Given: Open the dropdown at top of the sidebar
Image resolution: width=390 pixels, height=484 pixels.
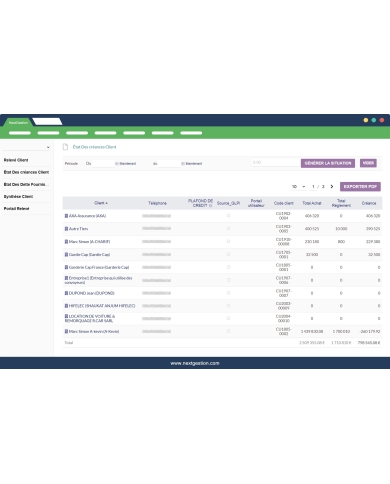Looking at the screenshot, I should tap(27, 147).
